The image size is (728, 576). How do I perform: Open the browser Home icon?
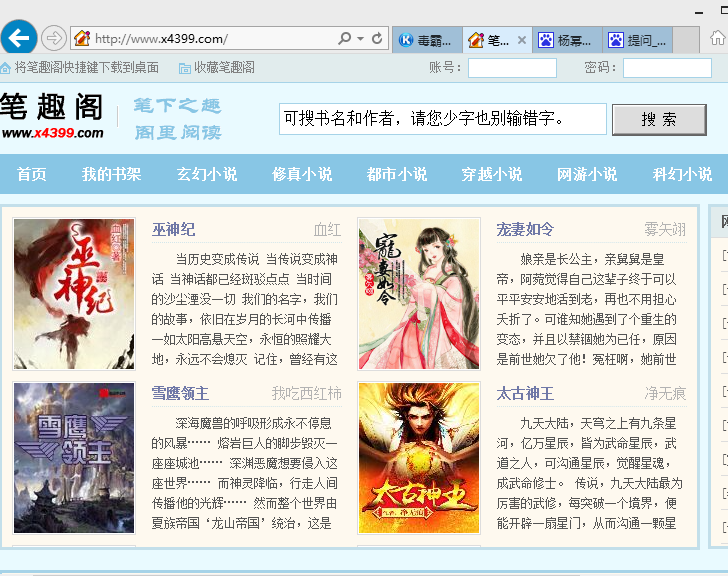(717, 38)
